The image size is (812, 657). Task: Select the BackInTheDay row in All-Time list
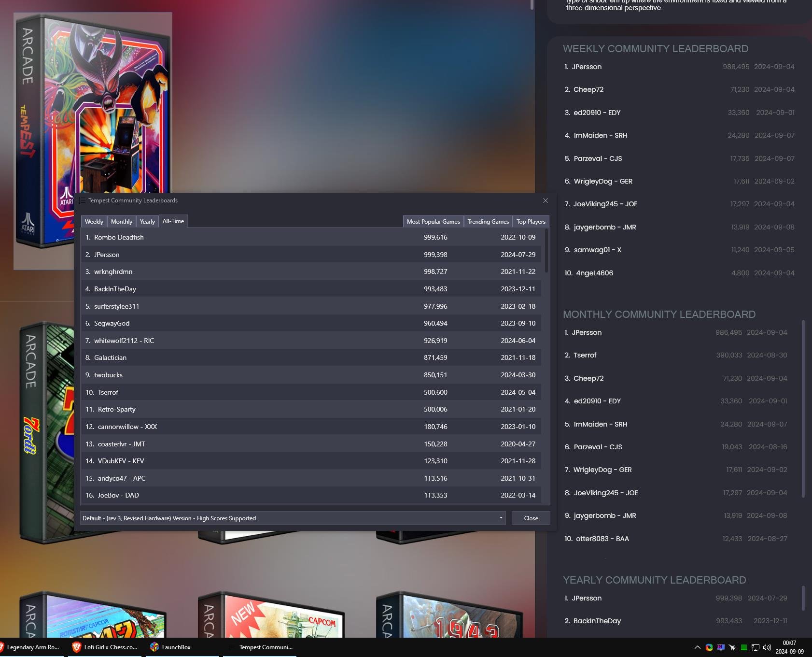[311, 289]
